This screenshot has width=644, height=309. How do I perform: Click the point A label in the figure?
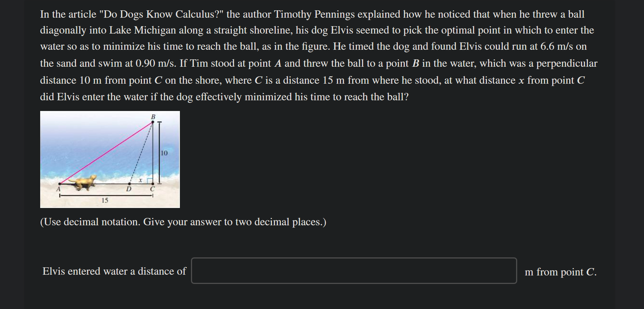(59, 189)
